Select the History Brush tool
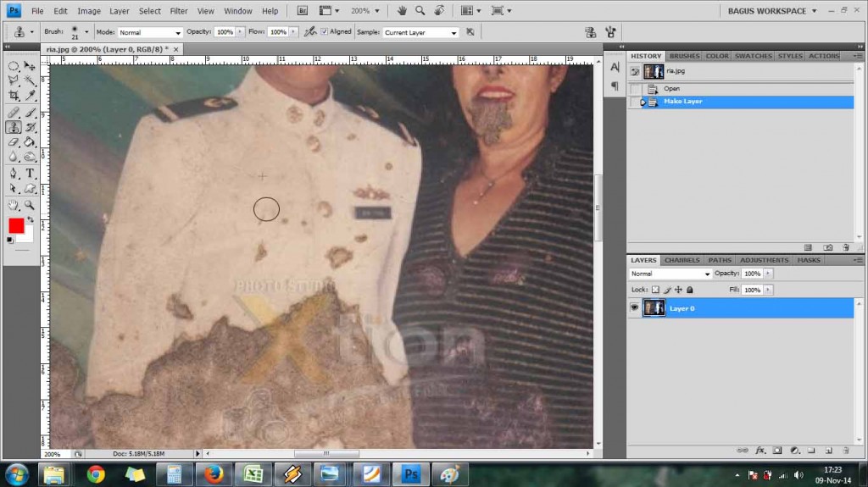Screen dimensions: 868x487 tap(30, 127)
